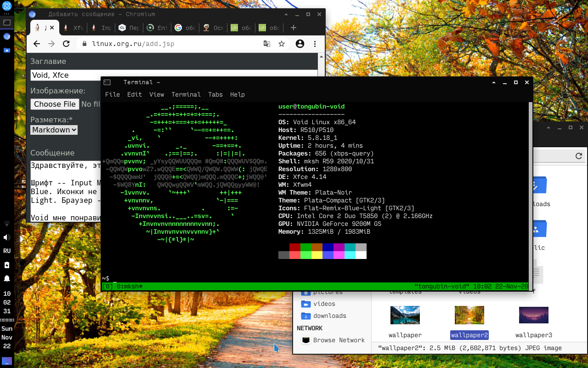Switch to the Ent Chromium tab
Viewport: 588px width, 368px height.
pos(157,28)
